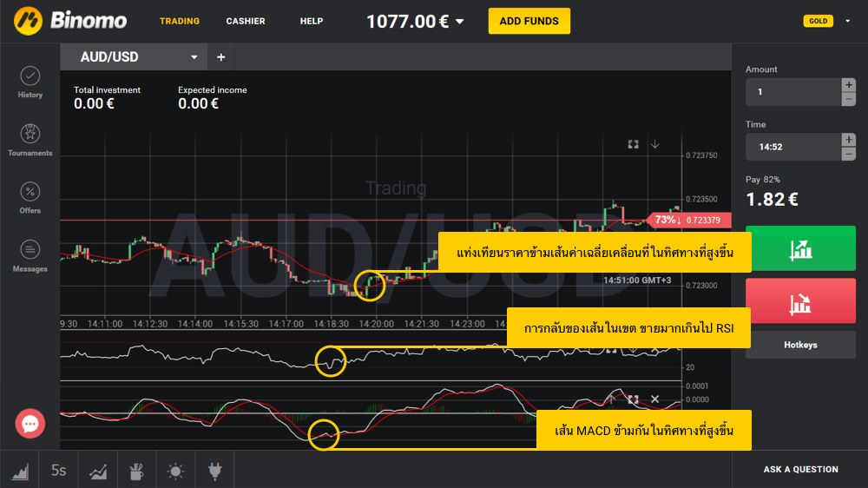Open the red live chat bubble
Screen dimensions: 868x488
coord(30,424)
